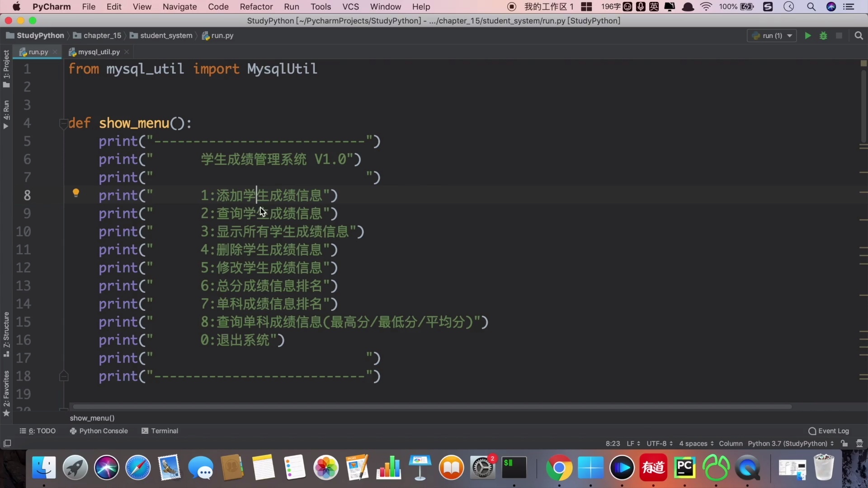This screenshot has height=488, width=868.
Task: Open the UTF-8 encoding selector
Action: click(x=659, y=444)
